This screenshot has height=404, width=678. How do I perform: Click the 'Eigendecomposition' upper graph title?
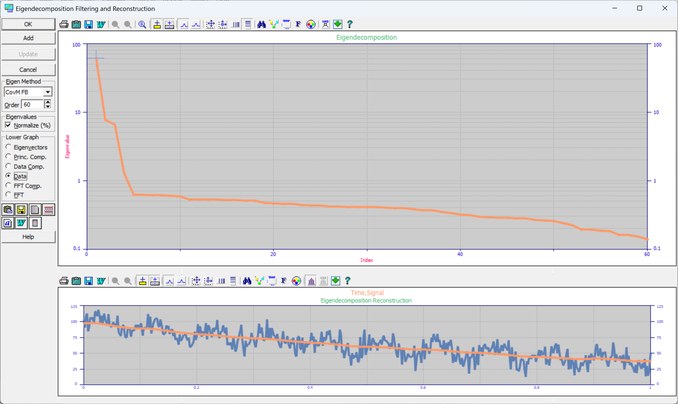pos(367,38)
